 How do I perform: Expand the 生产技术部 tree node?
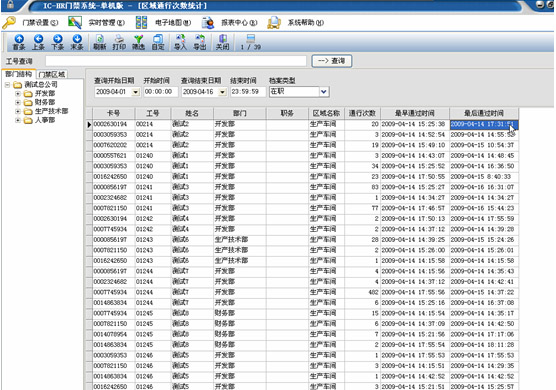18,111
